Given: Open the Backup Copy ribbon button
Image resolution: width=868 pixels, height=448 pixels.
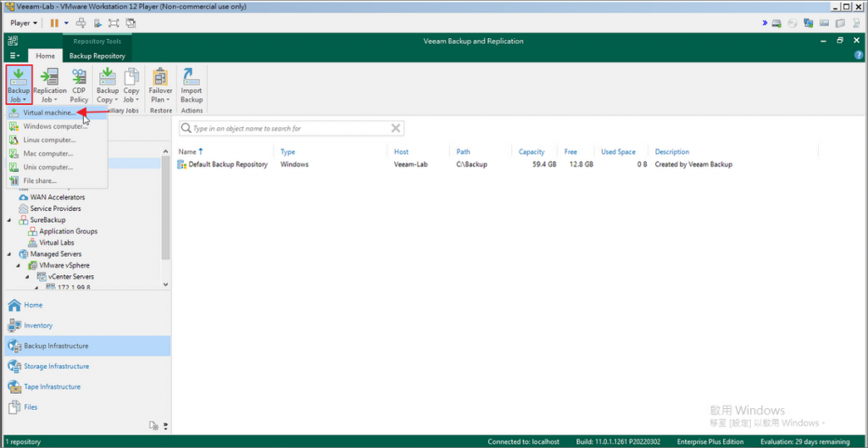Looking at the screenshot, I should [108, 85].
